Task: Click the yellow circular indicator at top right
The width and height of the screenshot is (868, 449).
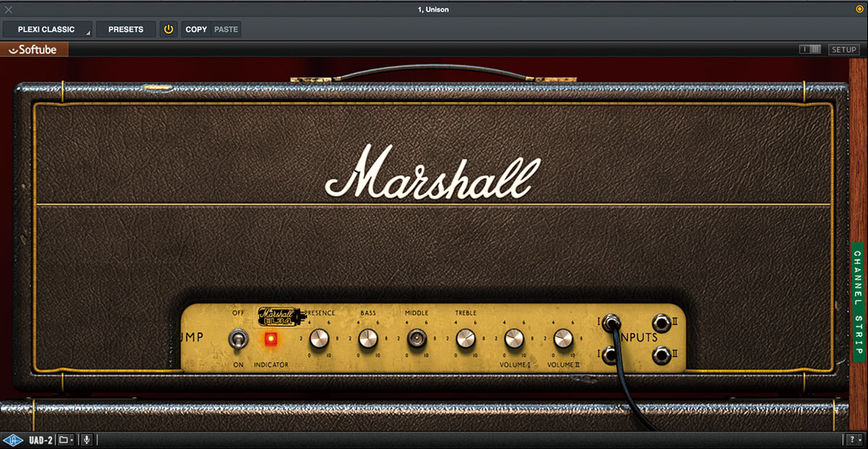Action: 859,9
